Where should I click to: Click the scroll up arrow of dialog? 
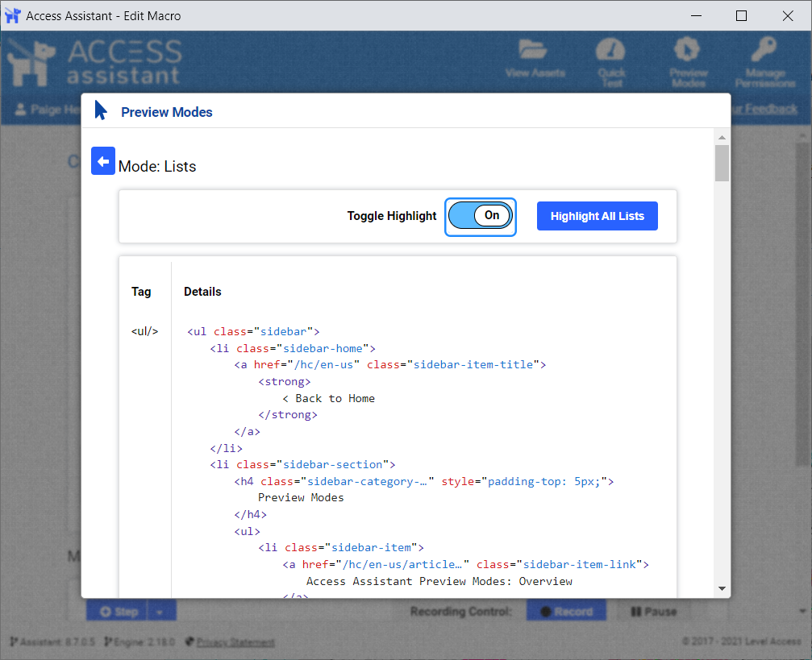722,138
